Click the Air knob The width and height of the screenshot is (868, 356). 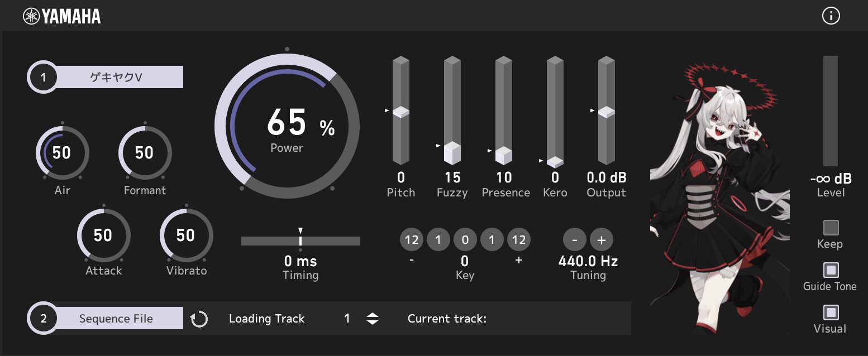point(62,153)
